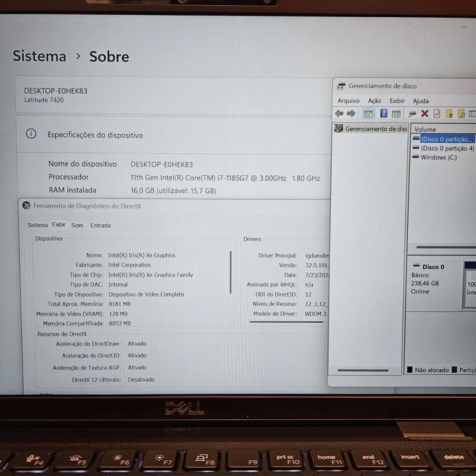Click the DESKTOP-E0HEK83 Latitude 7420 card
The width and height of the screenshot is (476, 476).
(174, 95)
